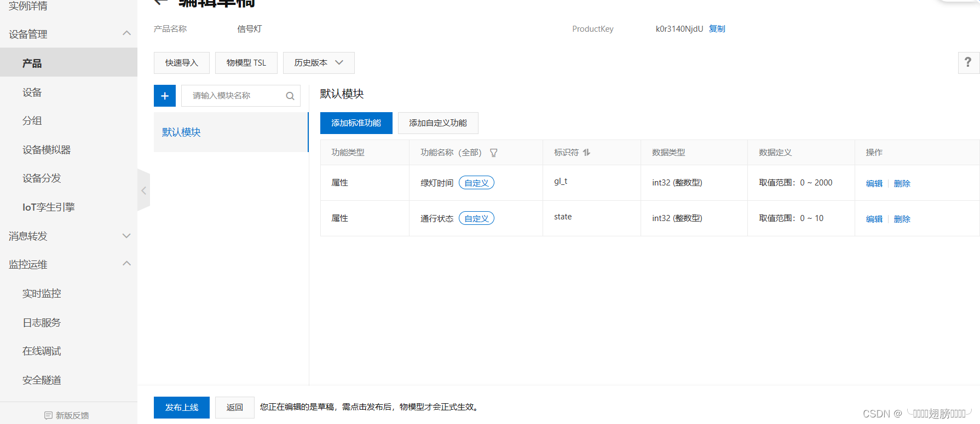Edit the 绿灯时间 property row
The width and height of the screenshot is (980, 424).
[874, 183]
